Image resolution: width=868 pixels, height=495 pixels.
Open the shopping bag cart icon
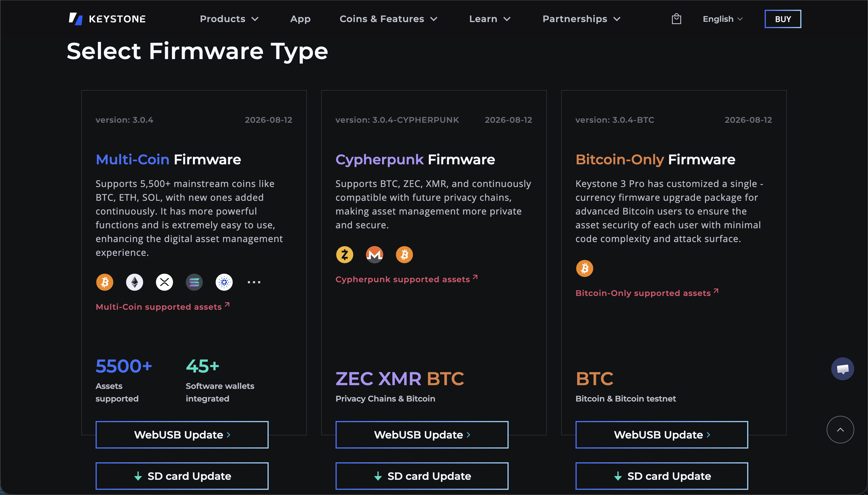tap(676, 19)
